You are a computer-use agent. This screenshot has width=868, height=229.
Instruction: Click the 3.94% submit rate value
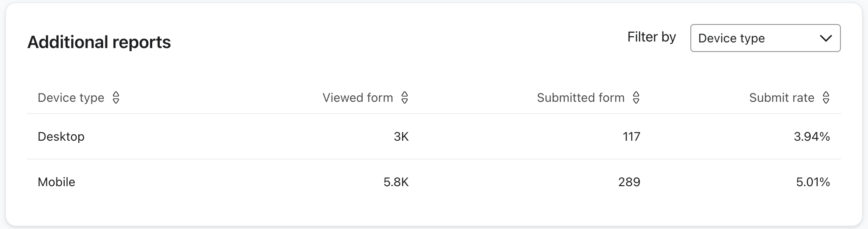tap(812, 137)
